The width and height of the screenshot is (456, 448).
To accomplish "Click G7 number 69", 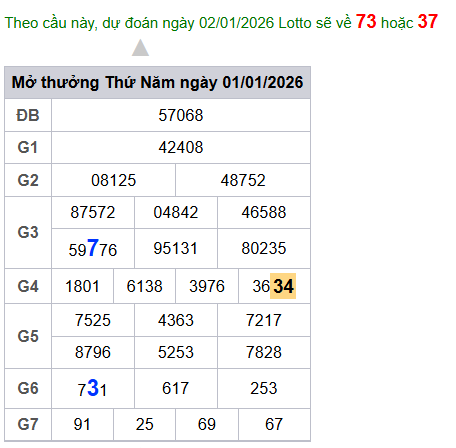I will 207,424.
